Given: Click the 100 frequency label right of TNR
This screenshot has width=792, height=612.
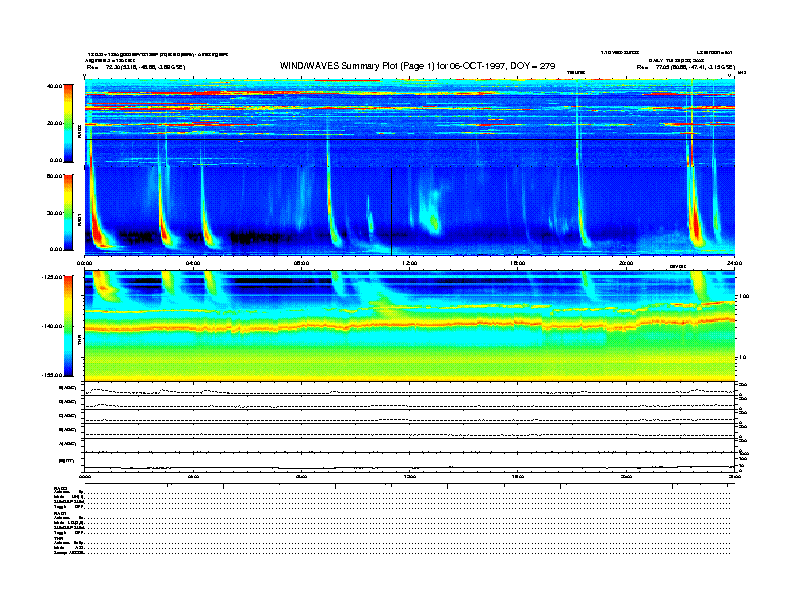Looking at the screenshot, I should pyautogui.click(x=744, y=296).
